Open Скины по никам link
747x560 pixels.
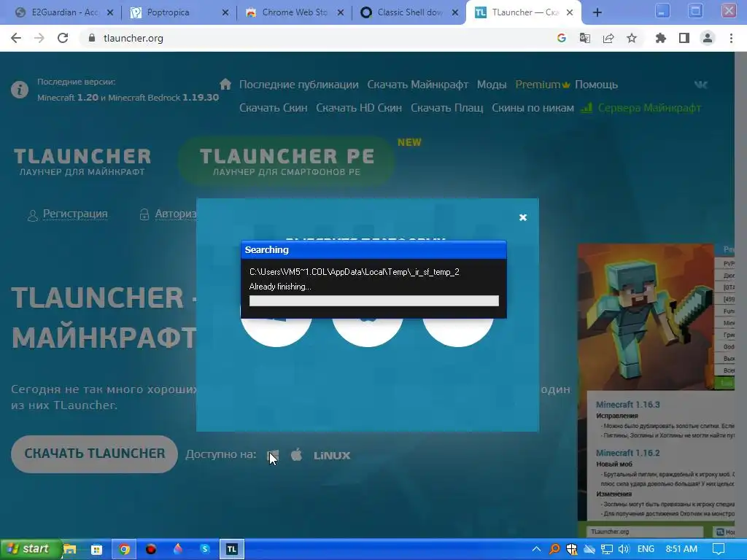(533, 108)
